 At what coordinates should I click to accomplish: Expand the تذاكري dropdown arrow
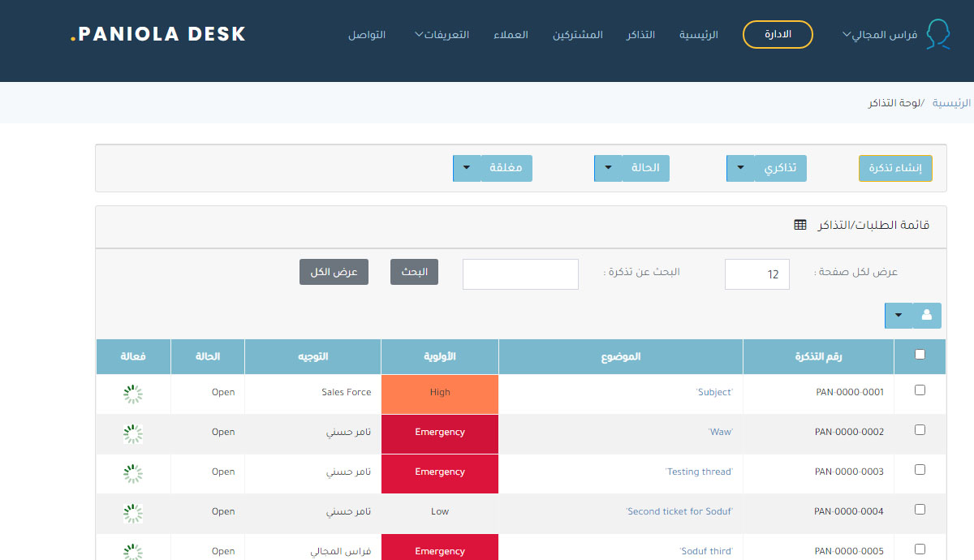[x=740, y=169]
